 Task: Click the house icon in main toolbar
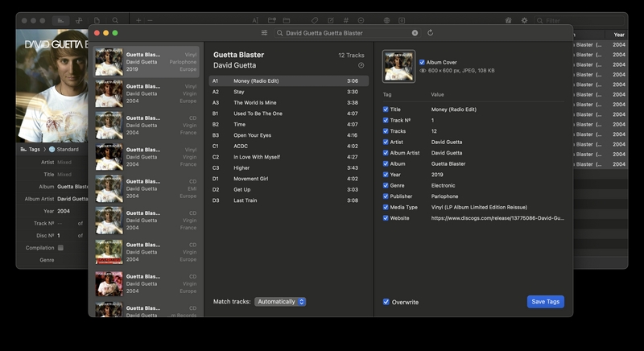pos(509,20)
